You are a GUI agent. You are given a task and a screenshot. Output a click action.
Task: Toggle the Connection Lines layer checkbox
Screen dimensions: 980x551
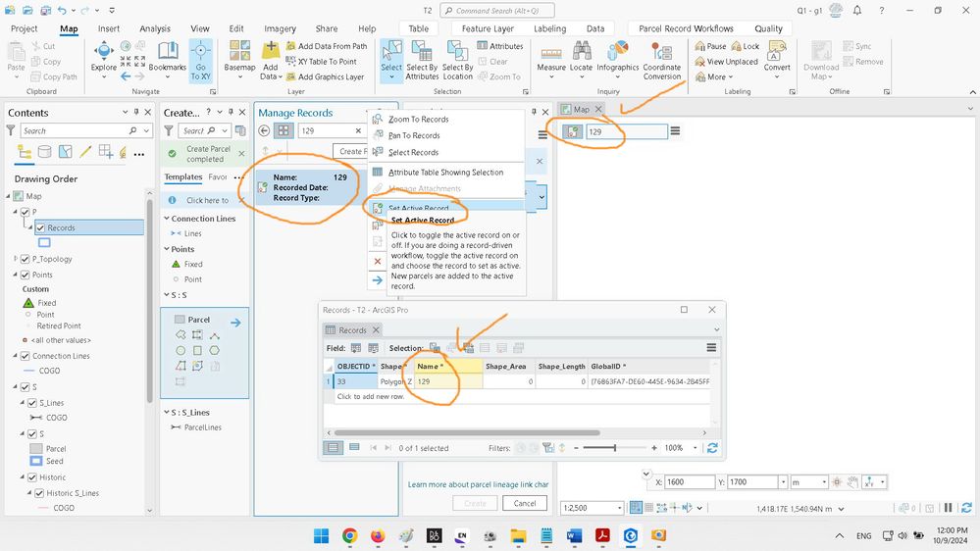click(25, 356)
